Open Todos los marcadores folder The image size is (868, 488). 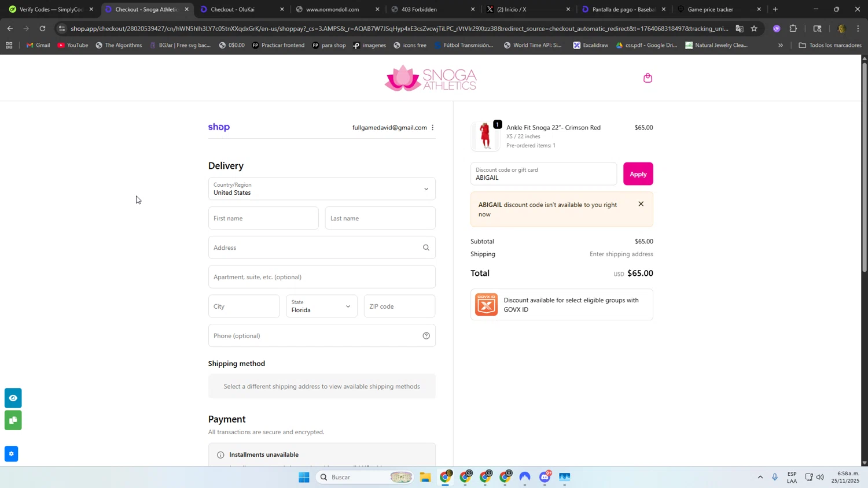point(830,45)
